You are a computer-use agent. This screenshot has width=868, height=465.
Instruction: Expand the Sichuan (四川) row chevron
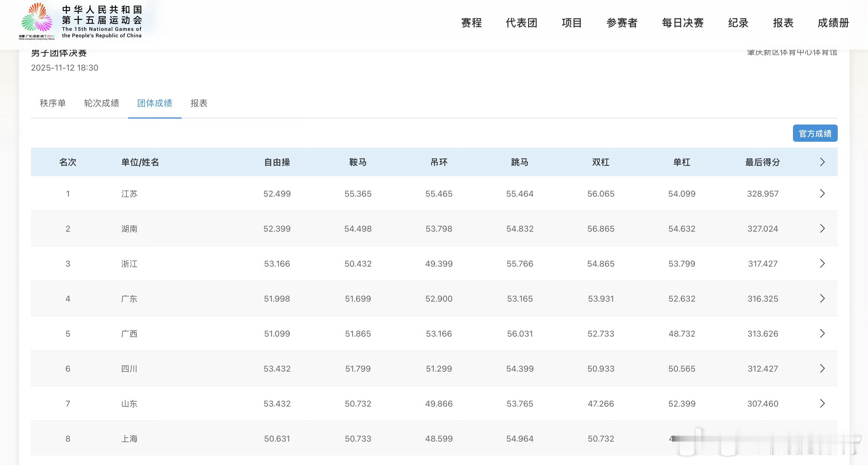click(822, 369)
